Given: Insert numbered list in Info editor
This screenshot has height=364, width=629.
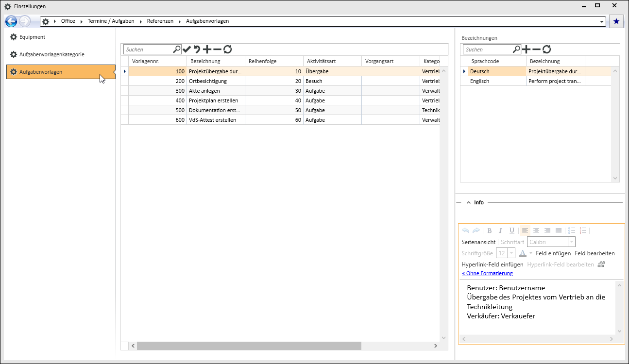Looking at the screenshot, I should coord(583,231).
